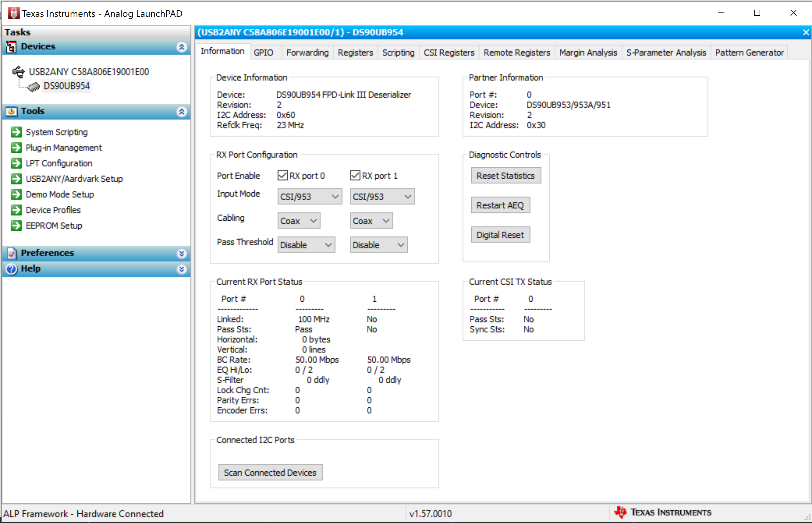Collapse the Devices section chevron

pos(182,47)
